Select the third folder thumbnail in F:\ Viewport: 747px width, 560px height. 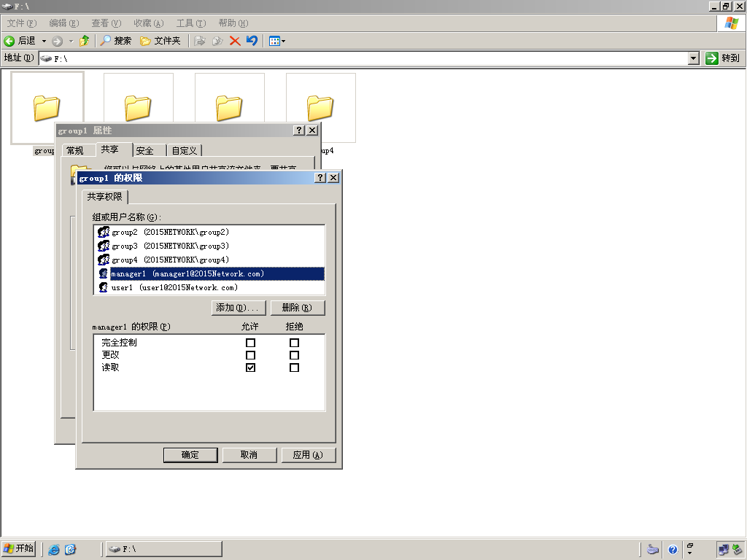click(230, 98)
